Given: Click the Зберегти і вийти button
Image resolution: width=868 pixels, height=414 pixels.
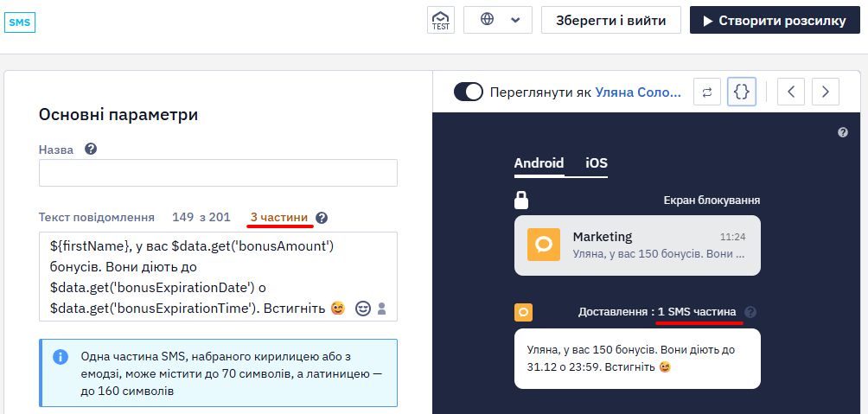Looking at the screenshot, I should click(x=610, y=20).
